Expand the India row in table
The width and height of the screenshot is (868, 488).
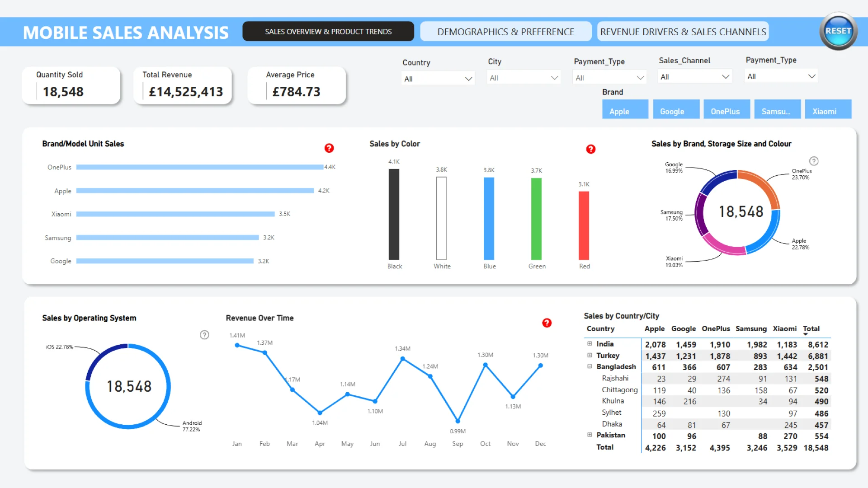coord(590,344)
